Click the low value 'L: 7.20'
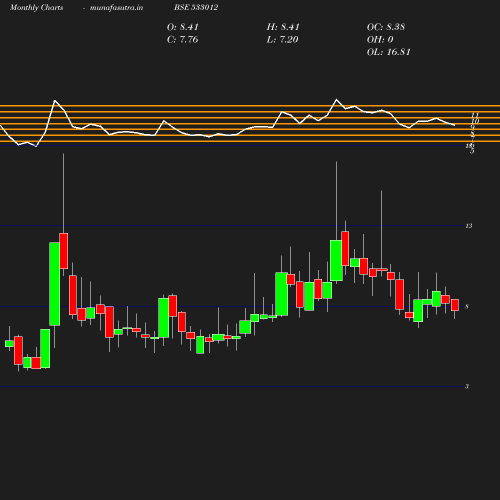The image size is (500, 500). point(282,40)
